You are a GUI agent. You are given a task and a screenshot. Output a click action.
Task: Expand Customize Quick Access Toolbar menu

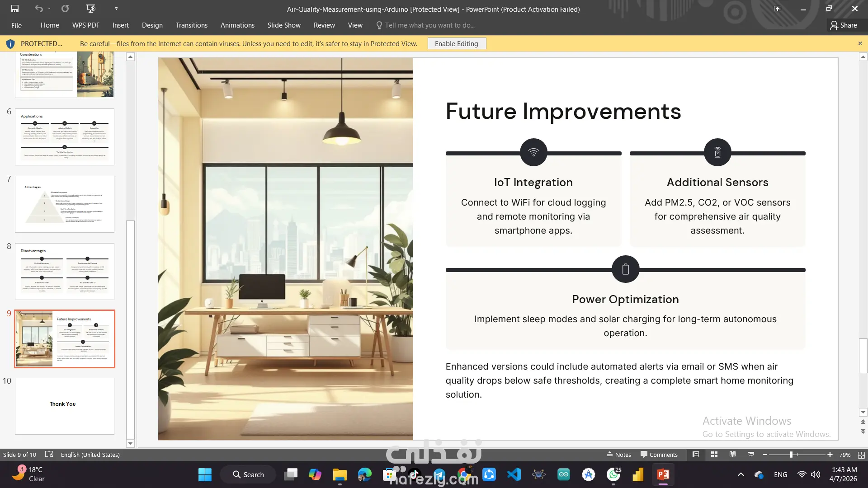point(116,9)
